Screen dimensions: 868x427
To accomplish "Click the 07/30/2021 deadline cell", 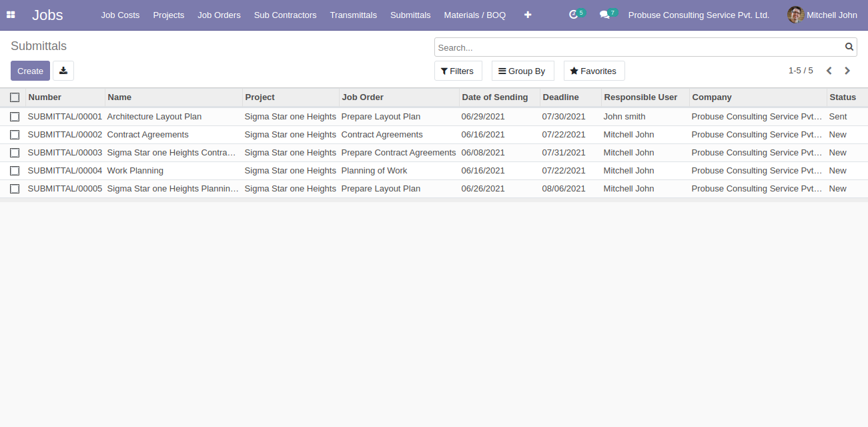I will pyautogui.click(x=564, y=117).
